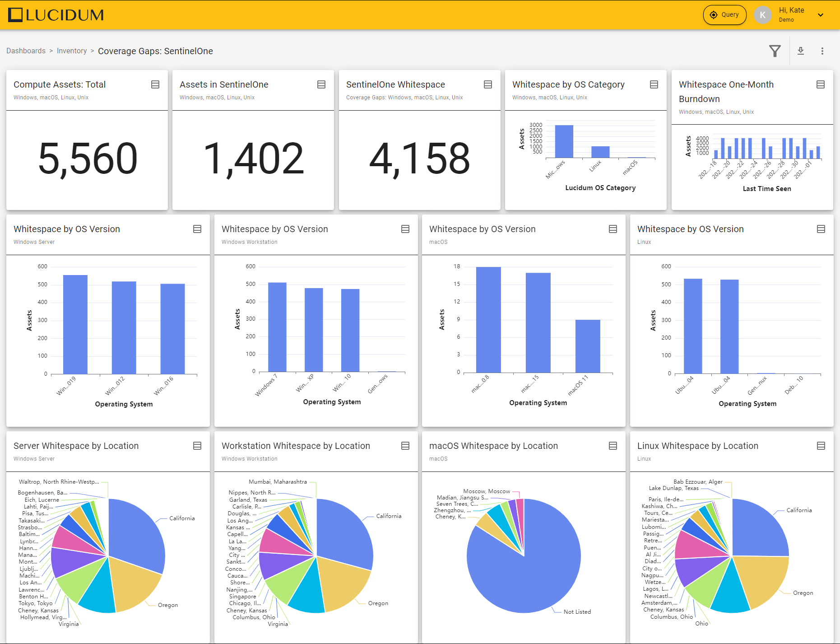Image resolution: width=840 pixels, height=644 pixels.
Task: Click 'Tokyo, Tokyo' label in Server pie
Action: coord(36,603)
